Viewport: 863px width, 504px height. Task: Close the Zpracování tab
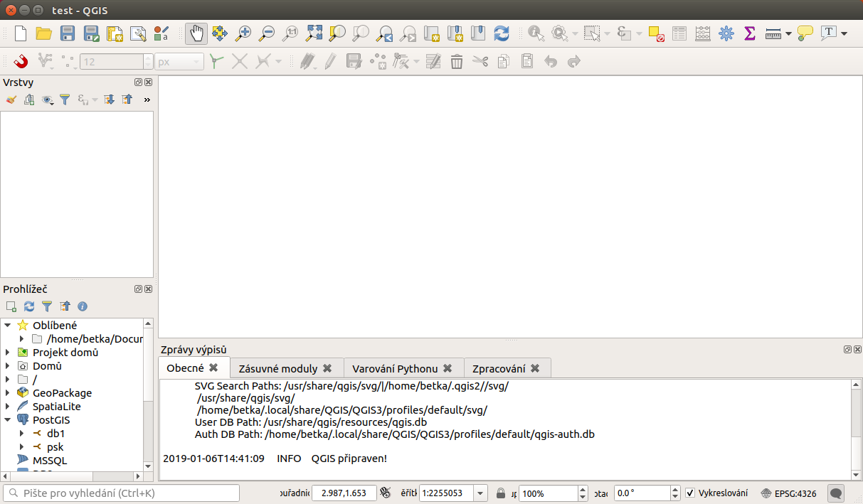pos(535,368)
